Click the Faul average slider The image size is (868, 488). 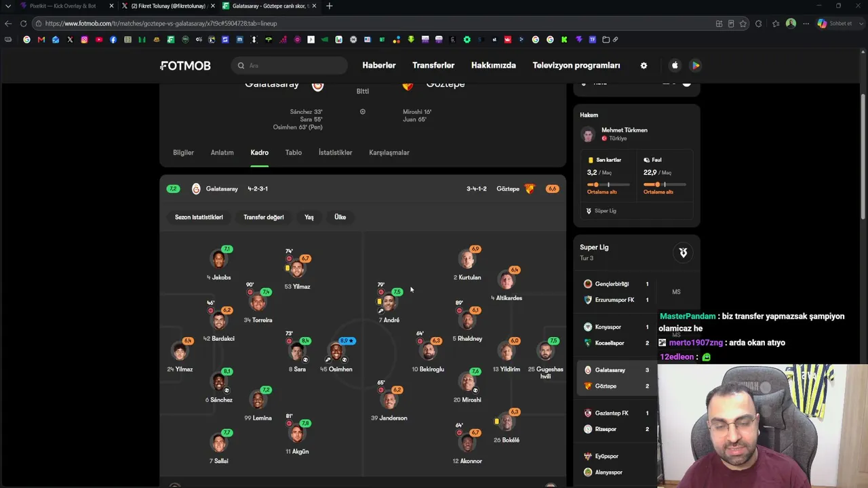(x=665, y=184)
